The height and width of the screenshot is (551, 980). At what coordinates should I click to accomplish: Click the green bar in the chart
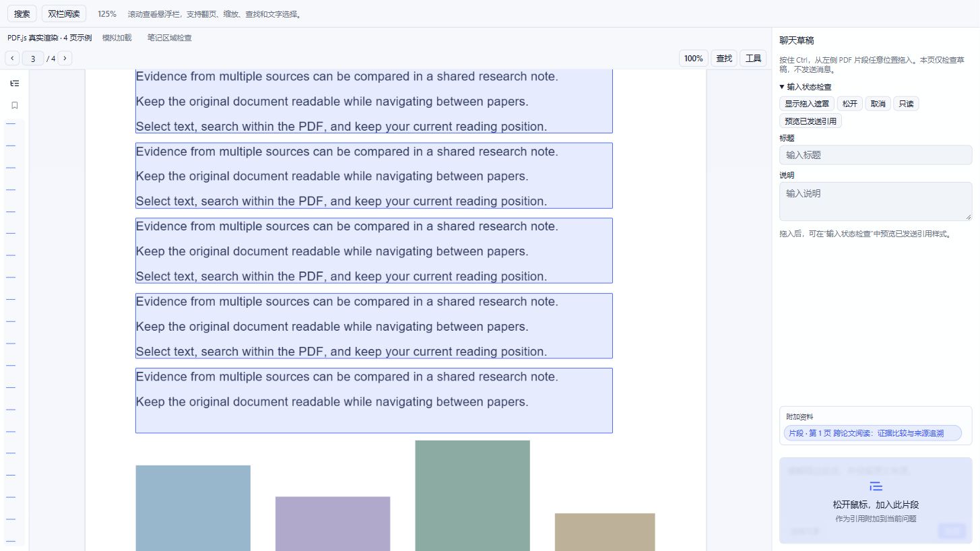click(473, 496)
